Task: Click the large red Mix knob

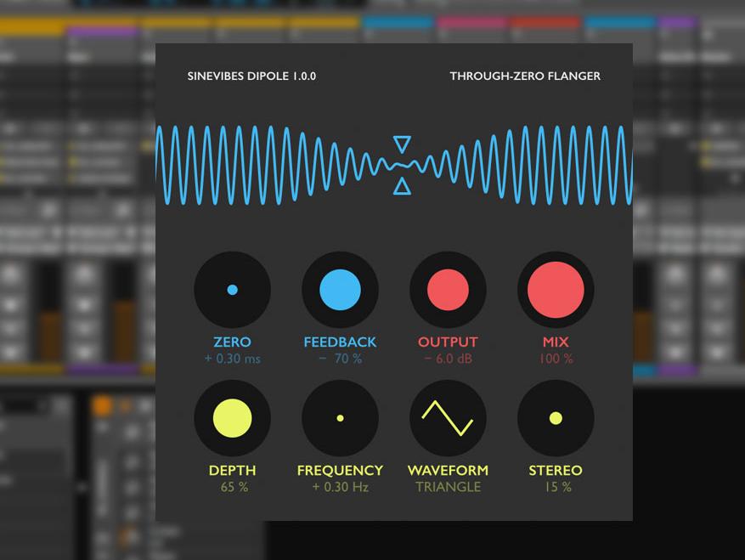Action: point(556,290)
